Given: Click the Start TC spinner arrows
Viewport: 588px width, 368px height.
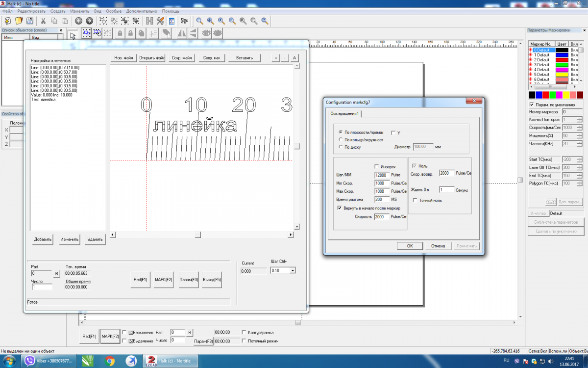Looking at the screenshot, I should click(579, 159).
